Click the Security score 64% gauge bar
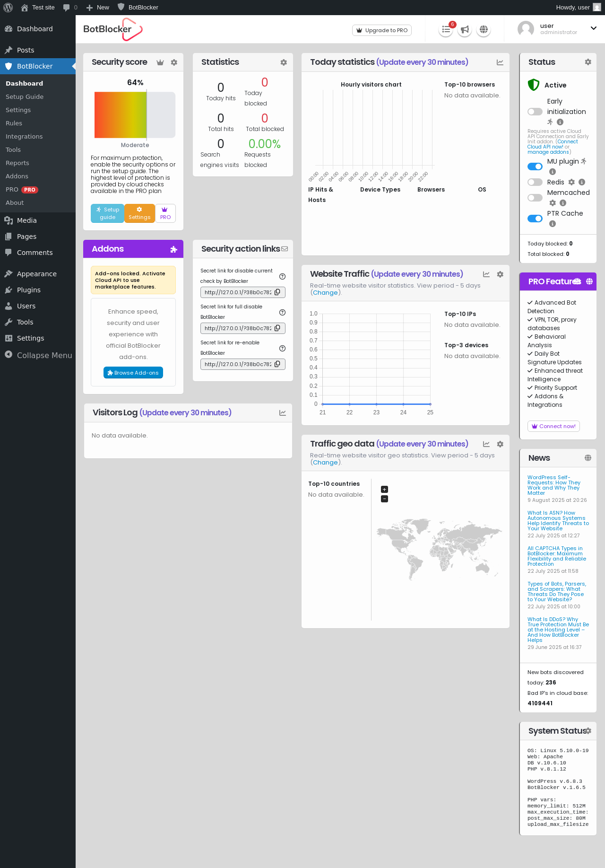Viewport: 605px width, 868px height. pos(135,115)
